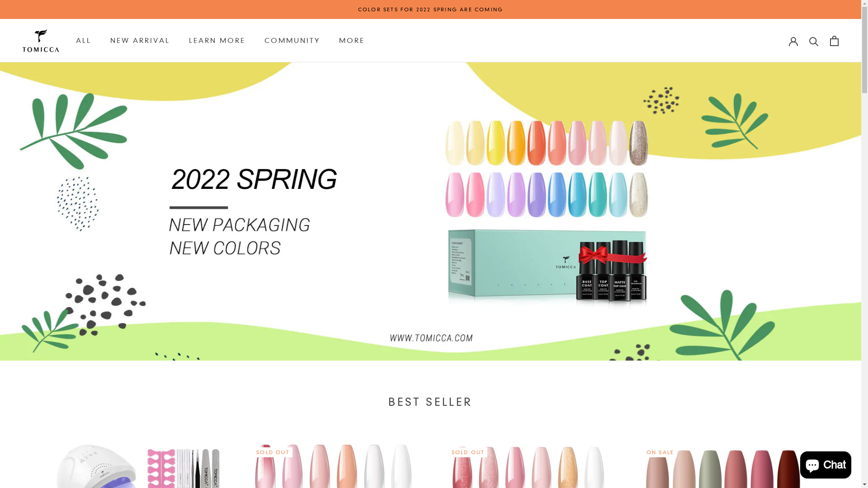Expand the LEARN MORE navigation dropdown
The height and width of the screenshot is (488, 868).
[217, 41]
